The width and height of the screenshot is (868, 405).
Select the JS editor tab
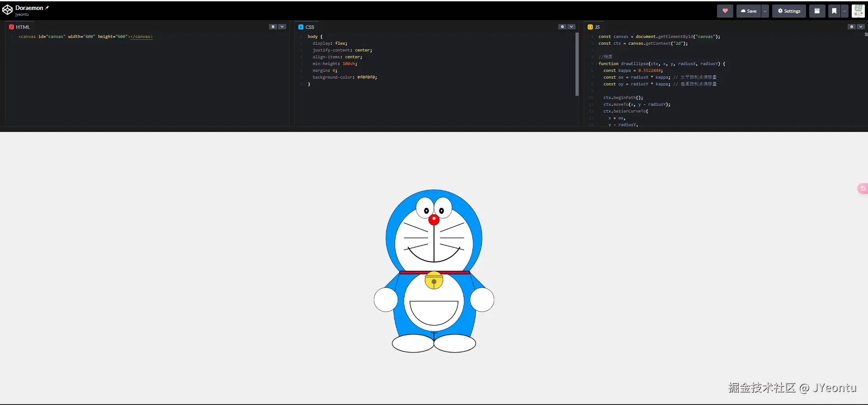tap(594, 27)
